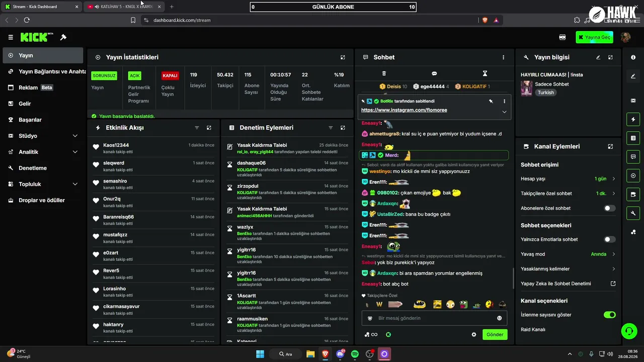Image resolution: width=644 pixels, height=362 pixels.
Task: Open Takipçilere özel sohbet duration setting
Action: tap(568, 194)
